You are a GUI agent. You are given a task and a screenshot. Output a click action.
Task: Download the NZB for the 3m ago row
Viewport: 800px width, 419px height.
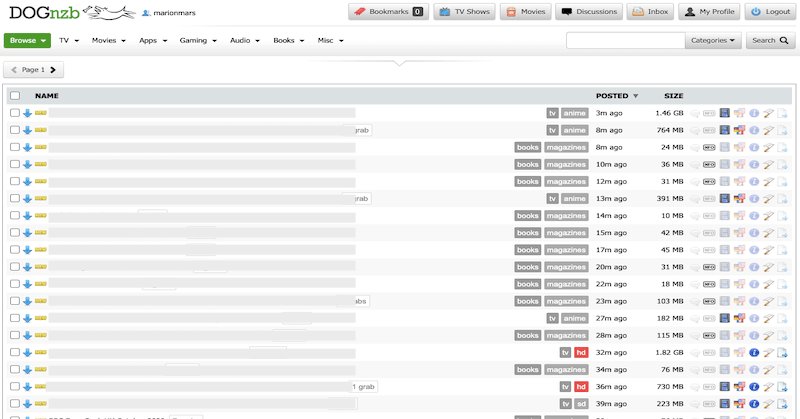[x=28, y=113]
